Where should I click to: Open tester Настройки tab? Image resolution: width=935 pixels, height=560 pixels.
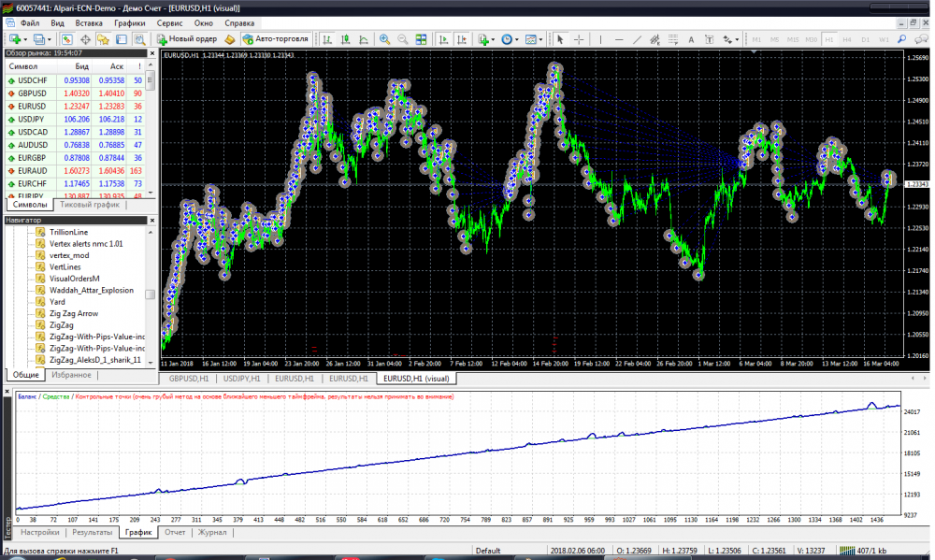tap(40, 533)
